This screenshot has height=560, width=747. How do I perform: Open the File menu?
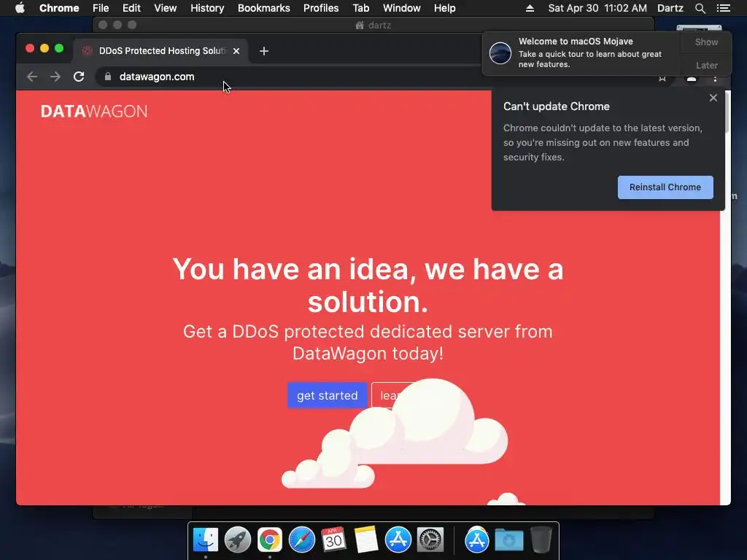click(x=101, y=8)
